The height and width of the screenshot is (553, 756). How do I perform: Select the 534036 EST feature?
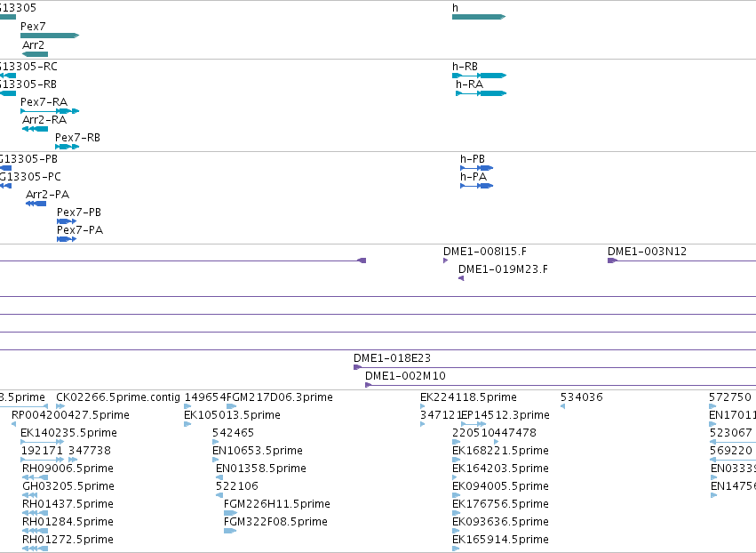562,406
